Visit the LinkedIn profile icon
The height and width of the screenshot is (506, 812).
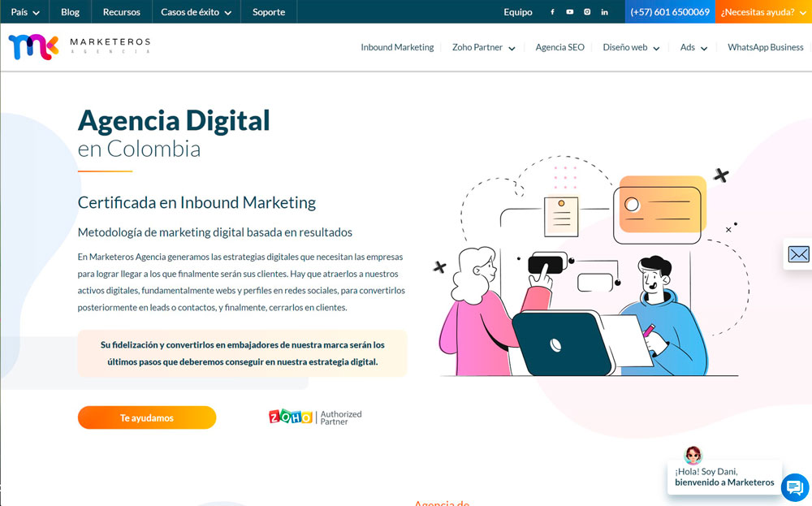pos(605,12)
